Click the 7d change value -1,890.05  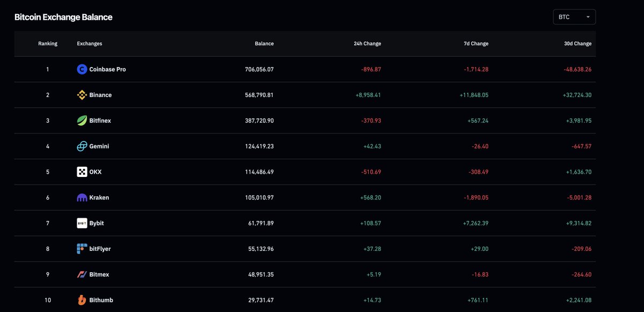(x=476, y=198)
